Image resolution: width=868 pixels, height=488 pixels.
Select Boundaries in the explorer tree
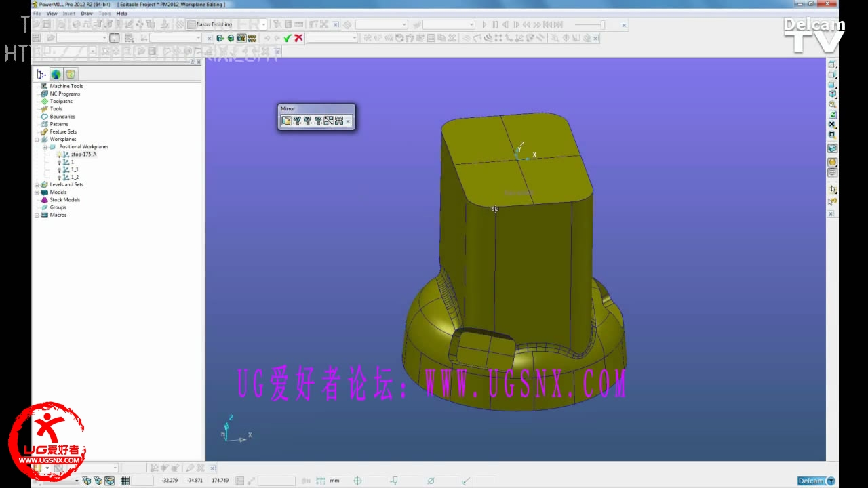[62, 117]
